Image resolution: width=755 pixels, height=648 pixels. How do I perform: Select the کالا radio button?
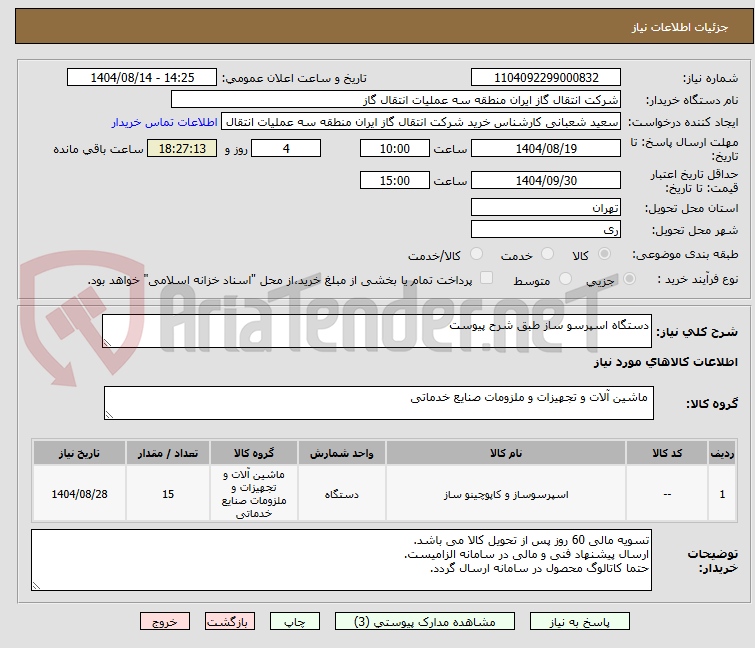(604, 254)
